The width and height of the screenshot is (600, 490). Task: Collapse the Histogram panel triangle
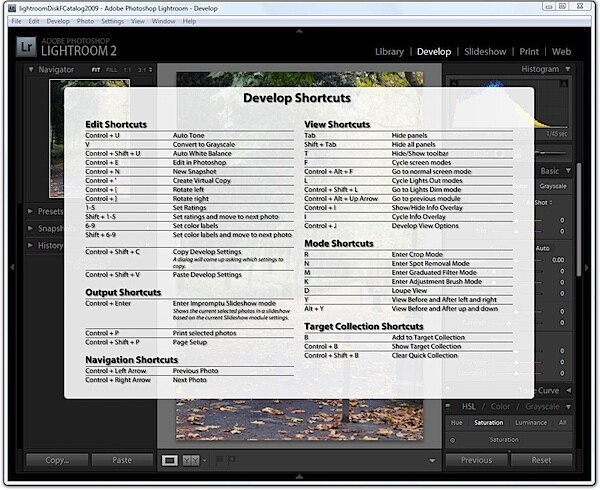(x=568, y=69)
